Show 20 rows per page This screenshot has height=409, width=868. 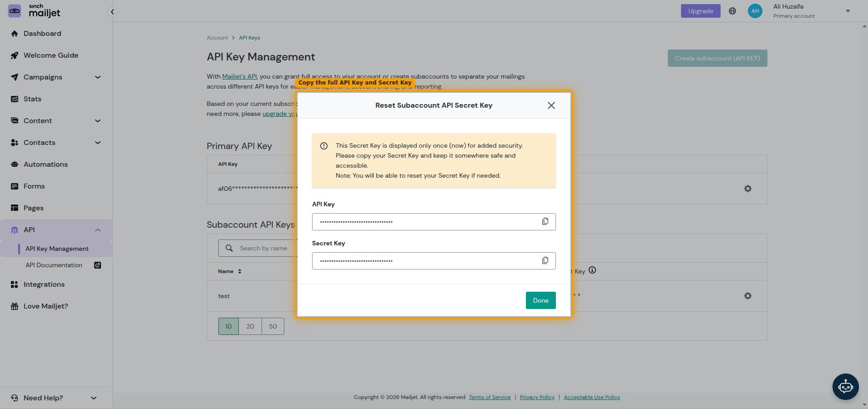point(250,326)
